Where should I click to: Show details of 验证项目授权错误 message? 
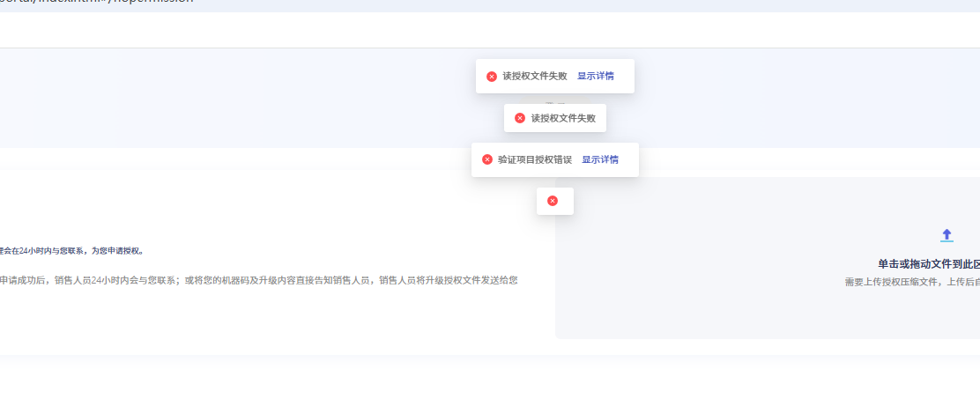[600, 160]
